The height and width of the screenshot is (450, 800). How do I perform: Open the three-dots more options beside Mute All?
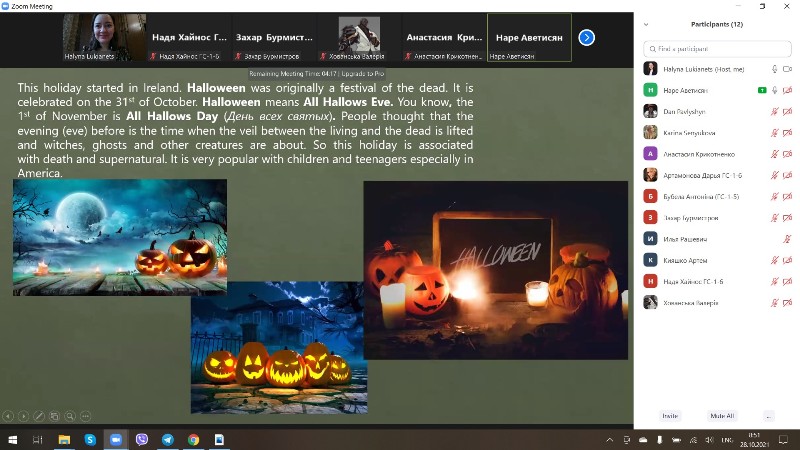coord(768,415)
